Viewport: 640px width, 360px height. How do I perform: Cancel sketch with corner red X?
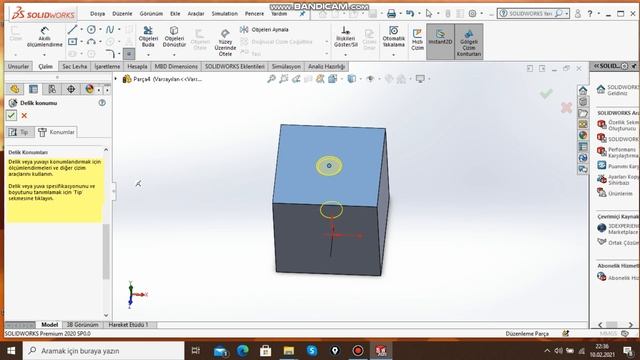567,107
